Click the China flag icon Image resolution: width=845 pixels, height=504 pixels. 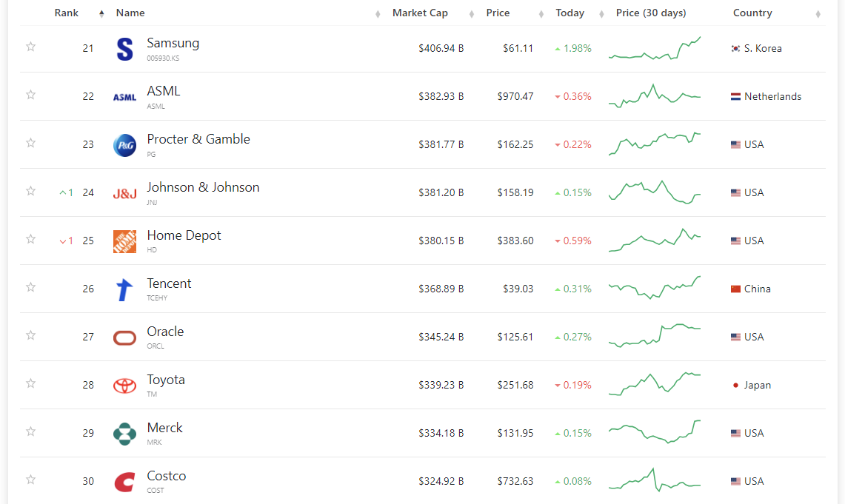pyautogui.click(x=735, y=289)
